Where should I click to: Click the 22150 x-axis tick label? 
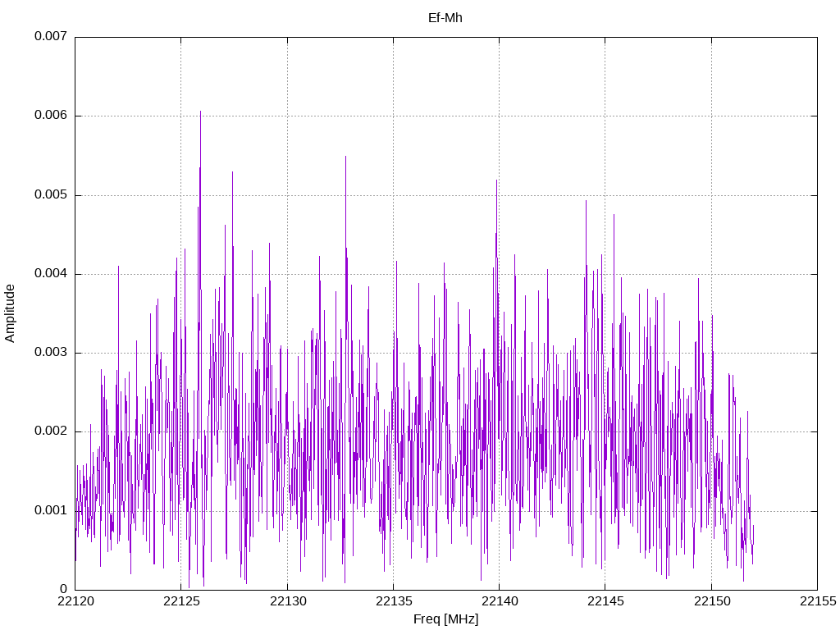[712, 601]
